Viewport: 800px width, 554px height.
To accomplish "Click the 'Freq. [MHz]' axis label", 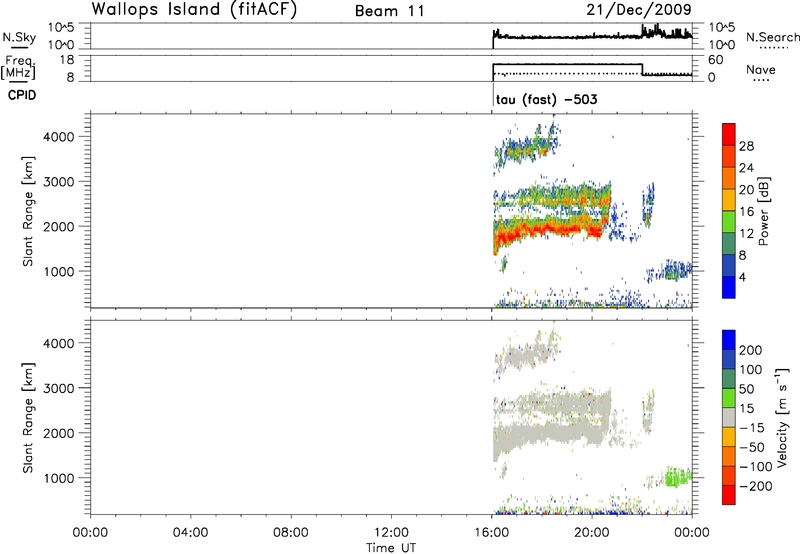I will click(18, 67).
